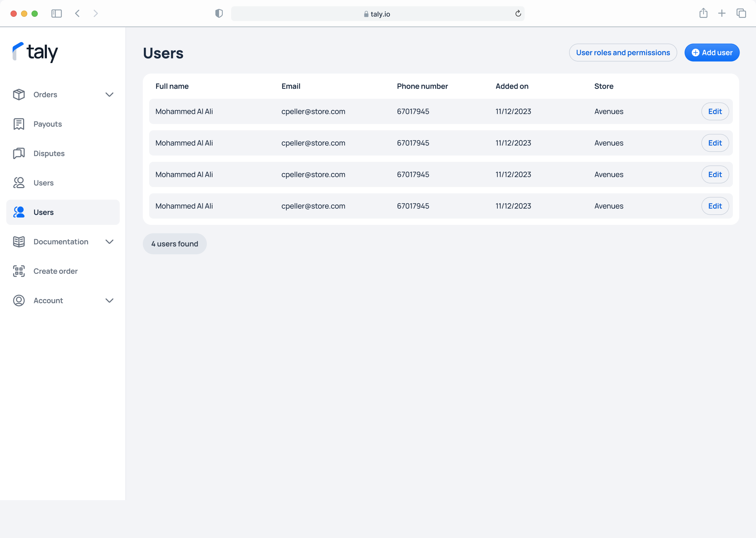Open the highlighted Users menu item

click(63, 212)
